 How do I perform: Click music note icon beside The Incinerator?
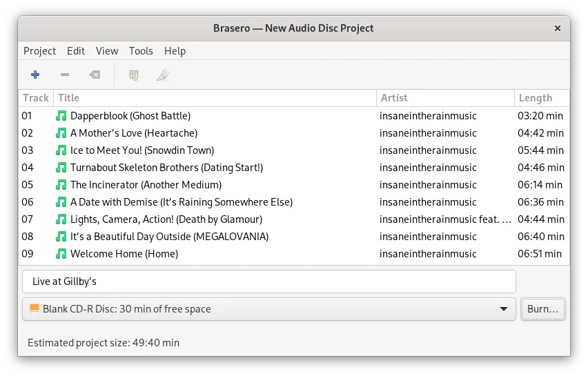(x=61, y=185)
